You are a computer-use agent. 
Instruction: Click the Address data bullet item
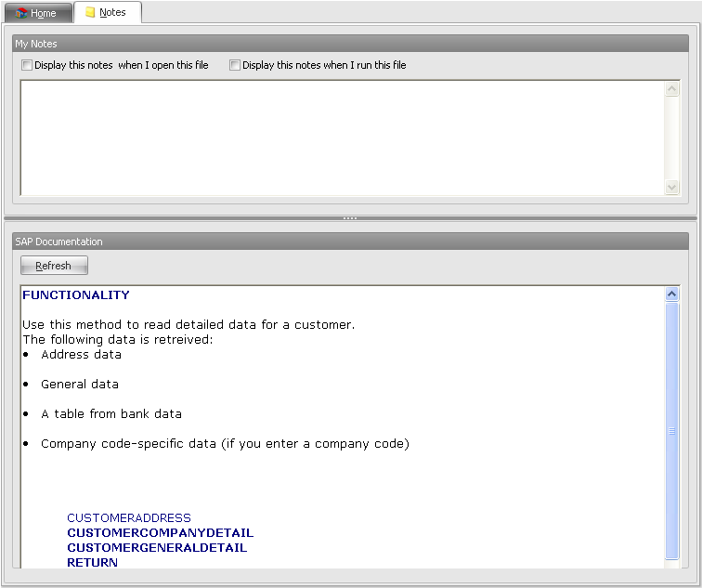81,355
